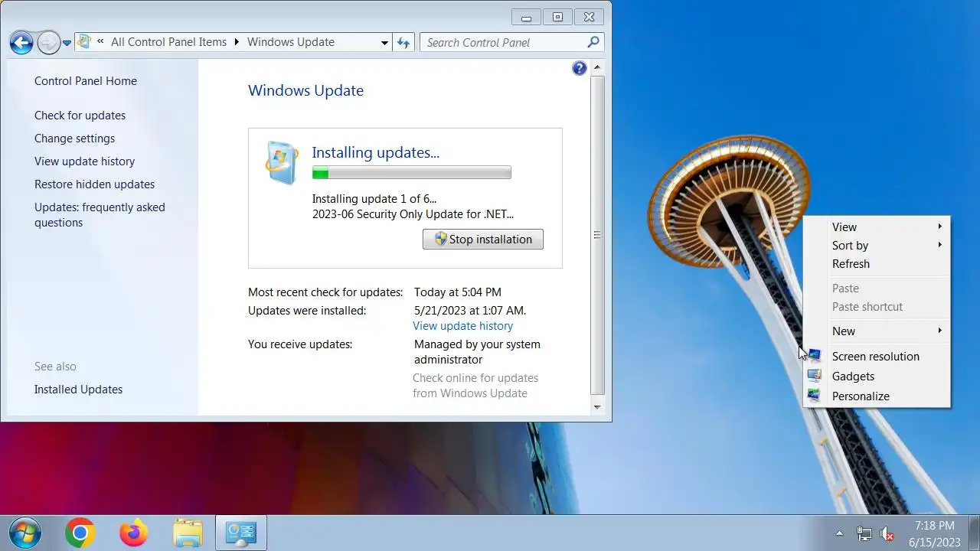The height and width of the screenshot is (551, 980).
Task: Open File Explorer from taskbar
Action: point(188,533)
